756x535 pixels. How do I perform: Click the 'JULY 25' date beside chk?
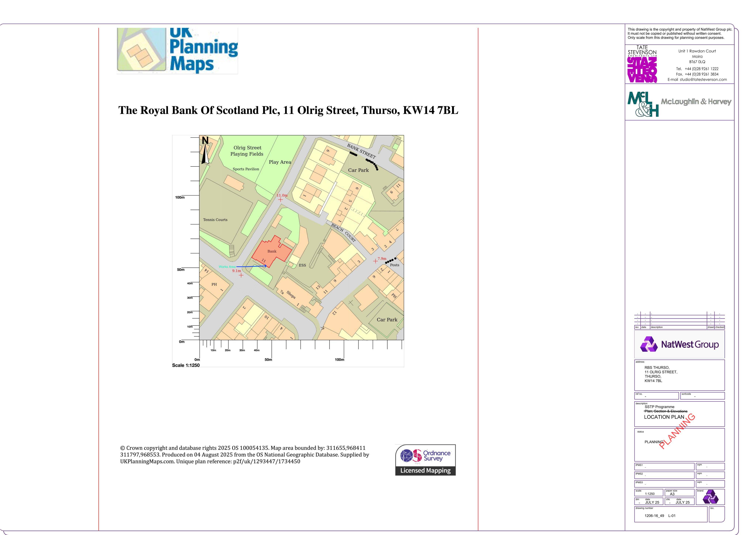point(683,502)
